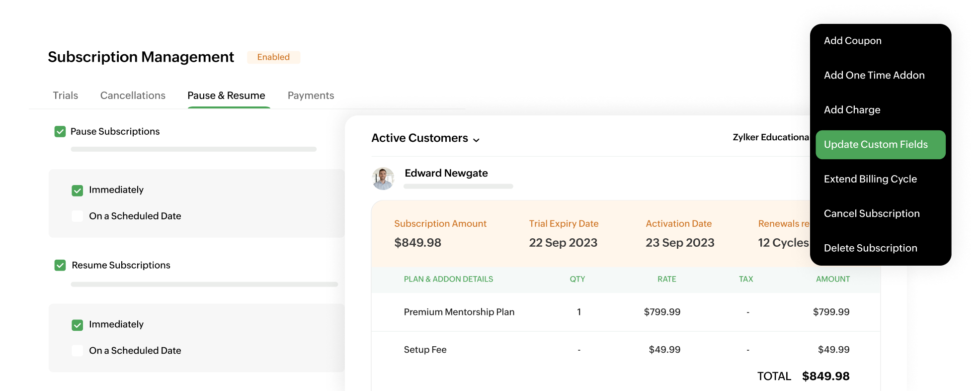
Task: Click the Add Charge option
Action: coord(852,109)
